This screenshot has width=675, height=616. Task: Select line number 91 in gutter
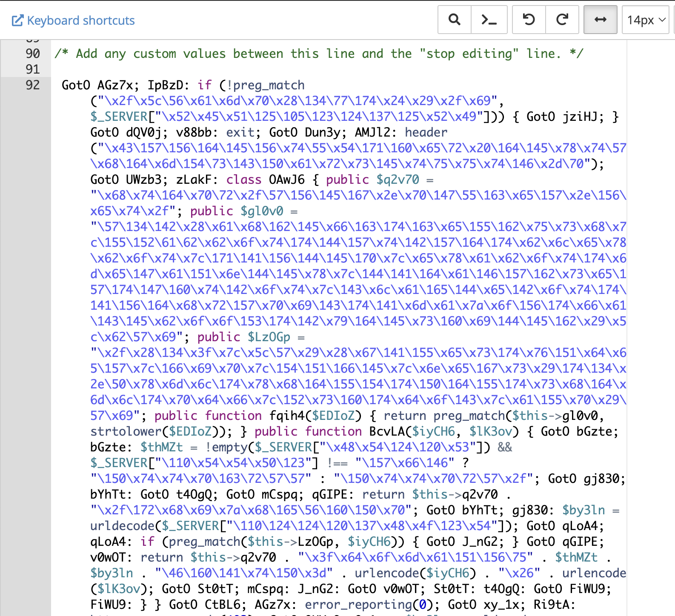coord(33,69)
